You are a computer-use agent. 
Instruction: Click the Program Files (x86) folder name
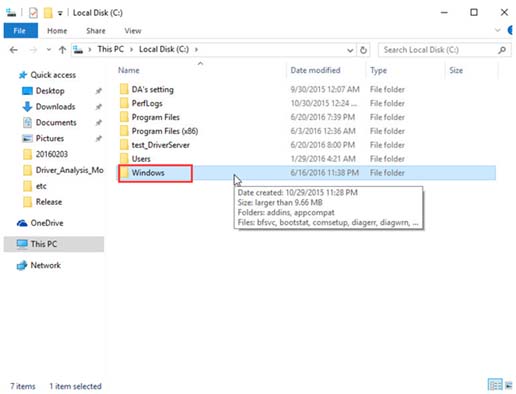click(x=165, y=131)
